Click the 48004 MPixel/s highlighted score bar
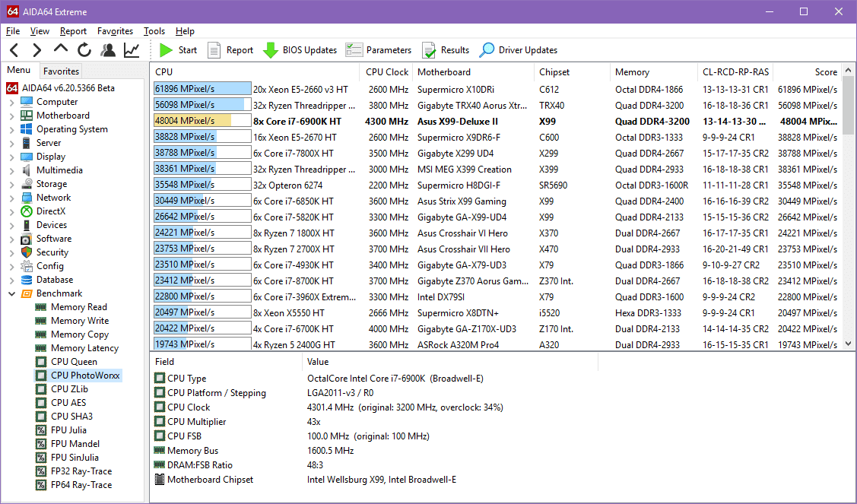The width and height of the screenshot is (857, 504). click(202, 121)
